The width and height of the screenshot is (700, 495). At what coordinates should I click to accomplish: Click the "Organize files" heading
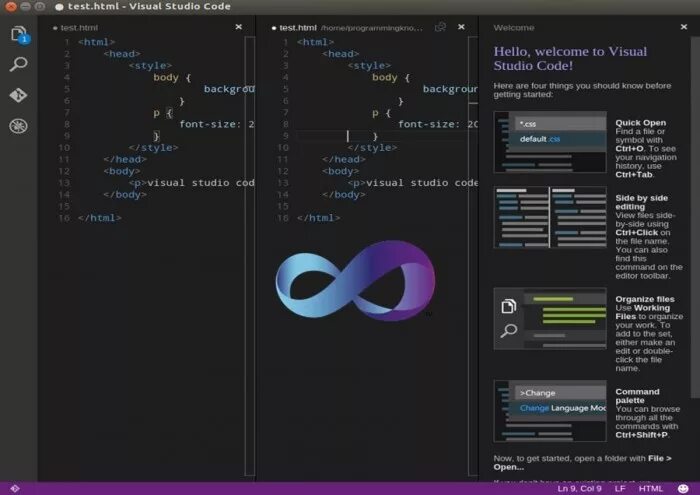point(645,299)
